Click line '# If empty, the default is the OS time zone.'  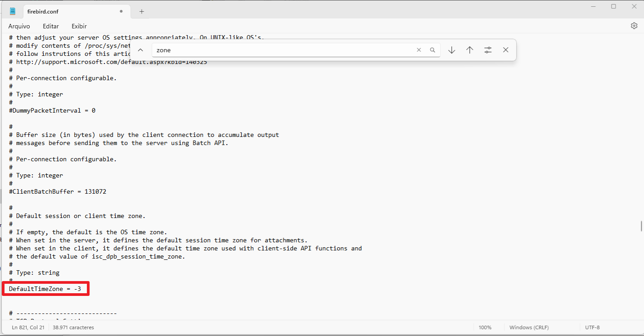(x=88, y=232)
